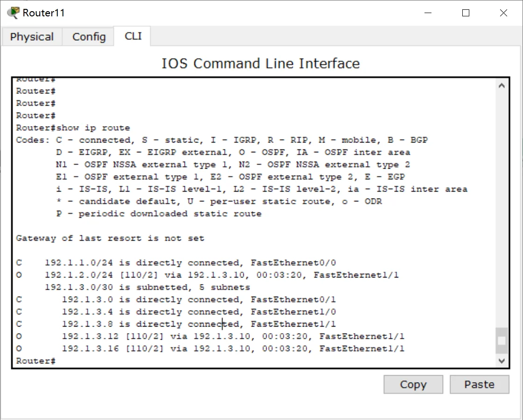This screenshot has height=420, width=523.
Task: Click 'P - periodic downloaded static route'
Action: [x=159, y=214]
